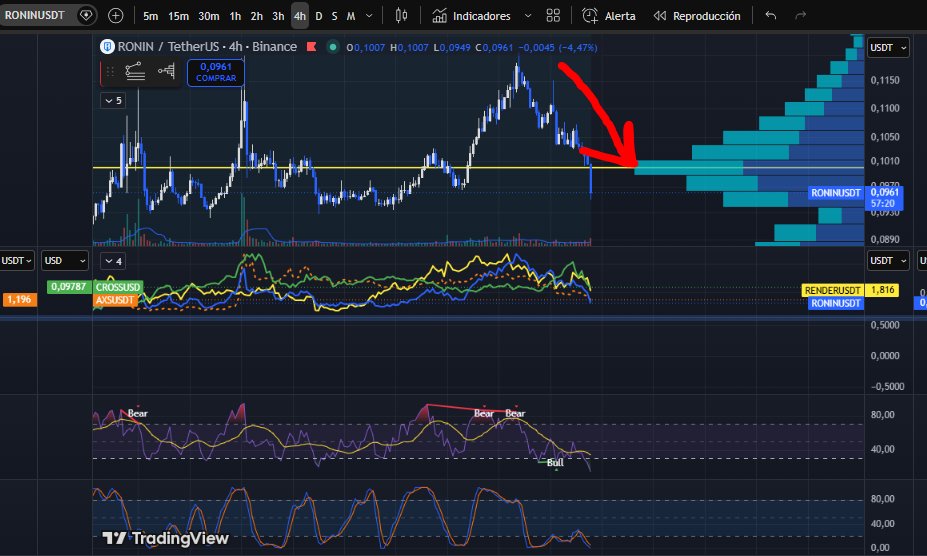
Task: Select the volume profile drawing tool
Action: click(167, 72)
